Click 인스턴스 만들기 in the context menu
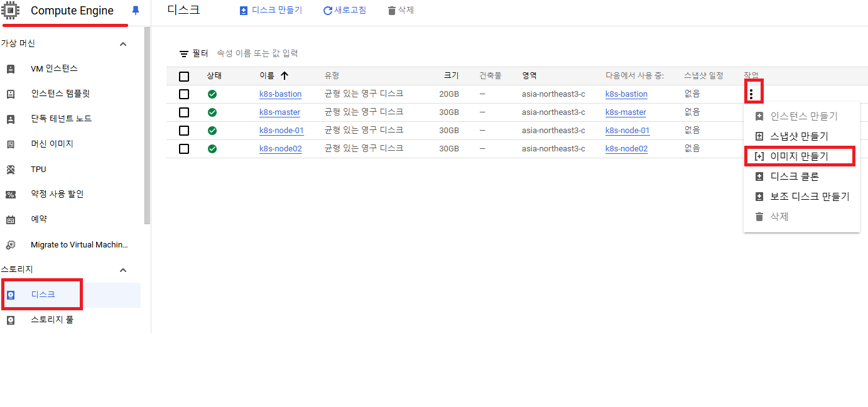This screenshot has width=868, height=407. [x=801, y=116]
